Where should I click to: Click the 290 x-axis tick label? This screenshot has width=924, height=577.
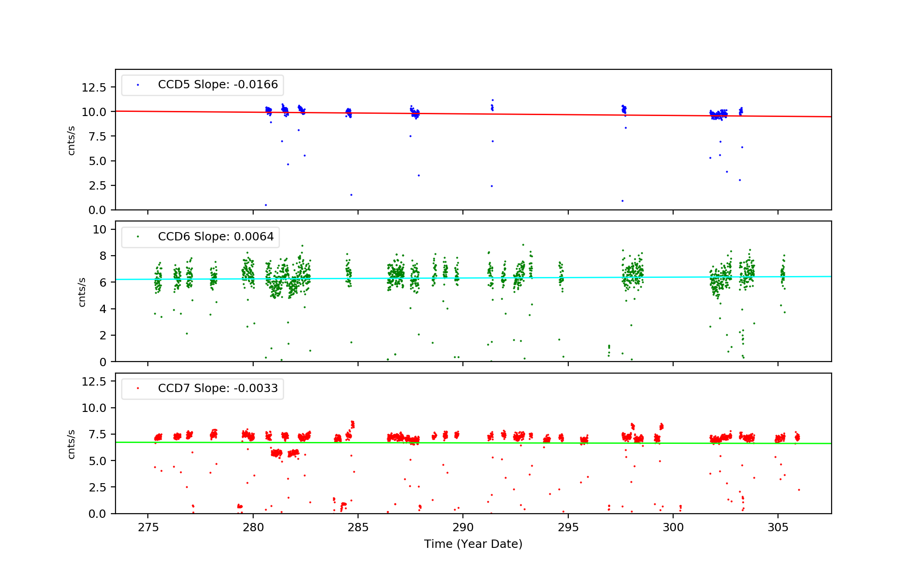[x=463, y=528]
